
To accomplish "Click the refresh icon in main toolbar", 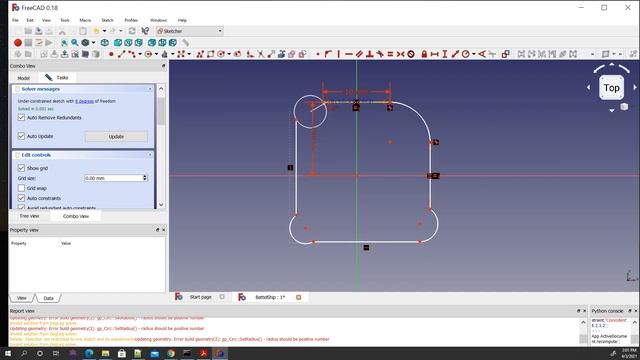I will click(132, 31).
